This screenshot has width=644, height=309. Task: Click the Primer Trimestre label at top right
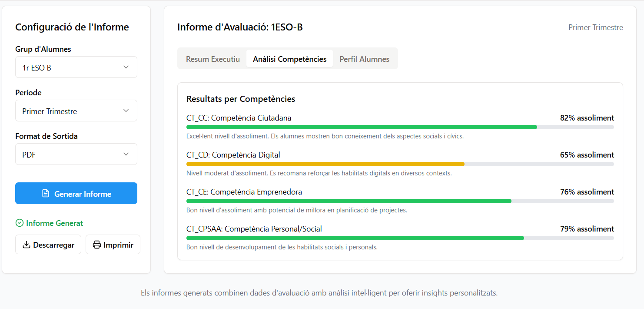pos(595,27)
